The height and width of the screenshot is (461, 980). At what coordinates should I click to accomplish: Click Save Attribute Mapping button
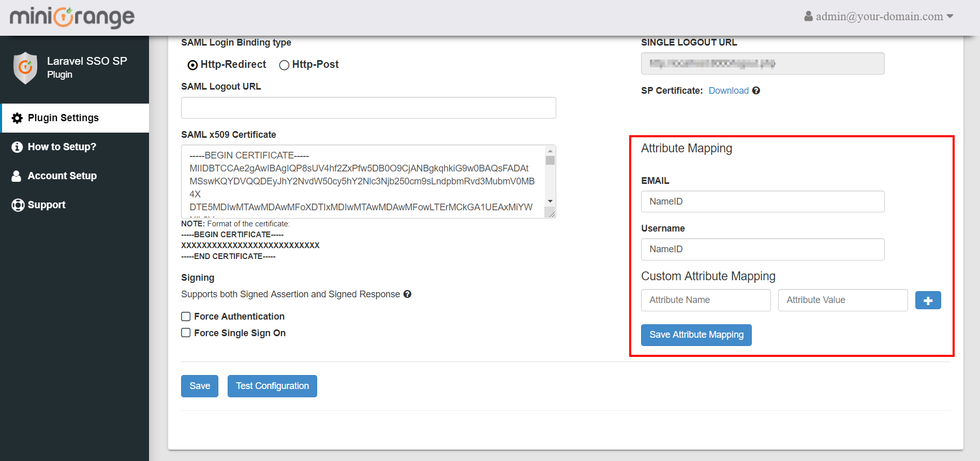point(696,335)
